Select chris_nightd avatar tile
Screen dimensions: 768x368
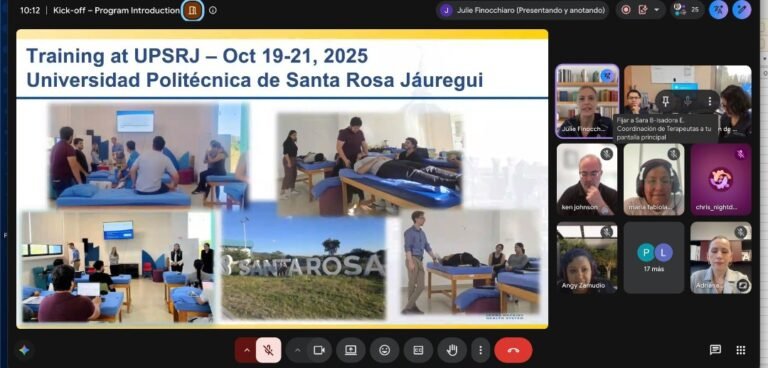(721, 179)
